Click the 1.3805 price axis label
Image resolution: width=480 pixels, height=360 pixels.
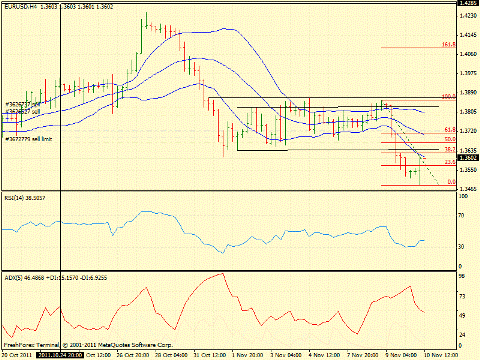pyautogui.click(x=468, y=112)
